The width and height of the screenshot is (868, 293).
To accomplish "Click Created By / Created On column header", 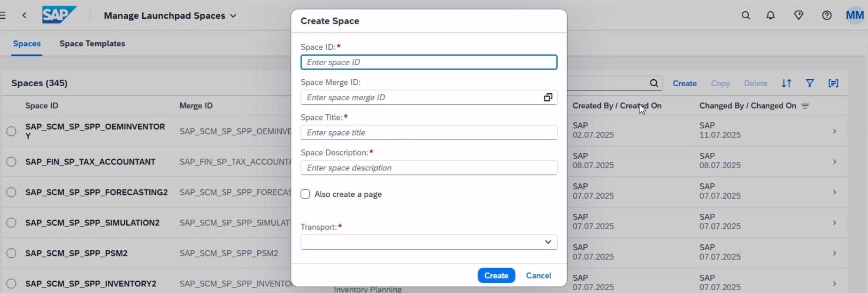I will (x=617, y=106).
